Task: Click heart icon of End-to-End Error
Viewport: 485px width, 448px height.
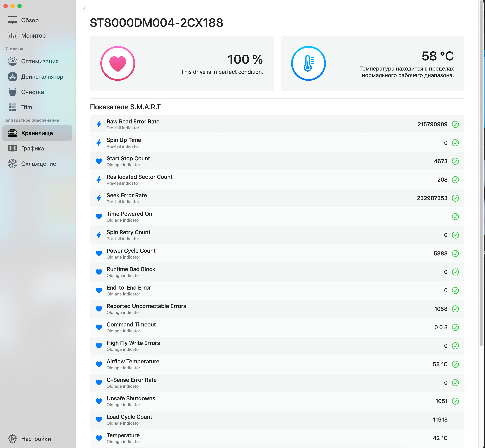Action: tap(99, 290)
